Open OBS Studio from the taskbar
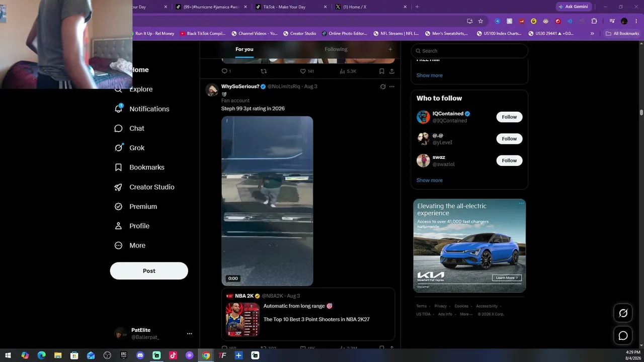The height and width of the screenshot is (362, 644). pyautogui.click(x=107, y=355)
